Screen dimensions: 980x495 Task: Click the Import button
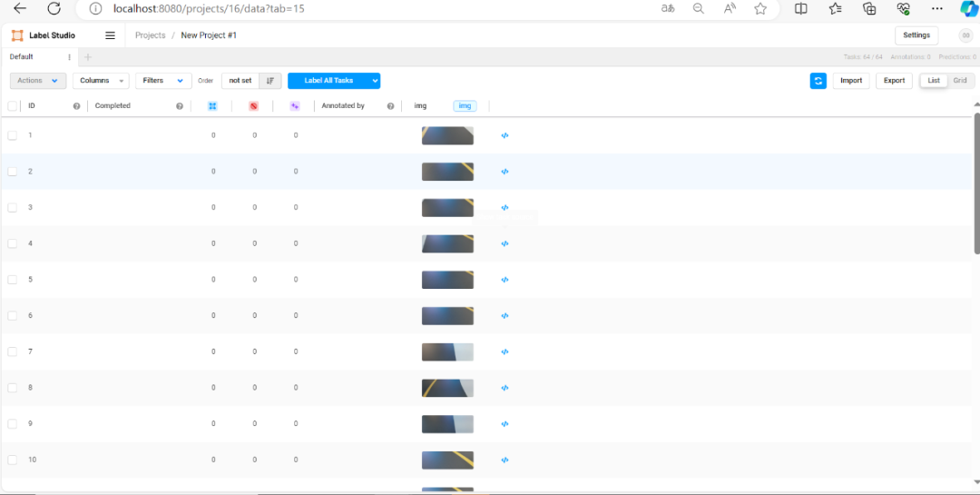click(850, 81)
